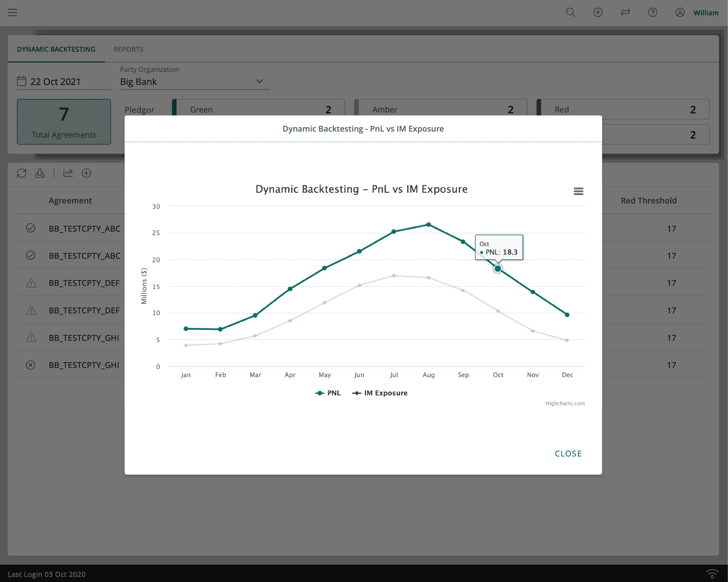Click the refresh icon in table toolbar
The height and width of the screenshot is (582, 728).
[x=22, y=173]
